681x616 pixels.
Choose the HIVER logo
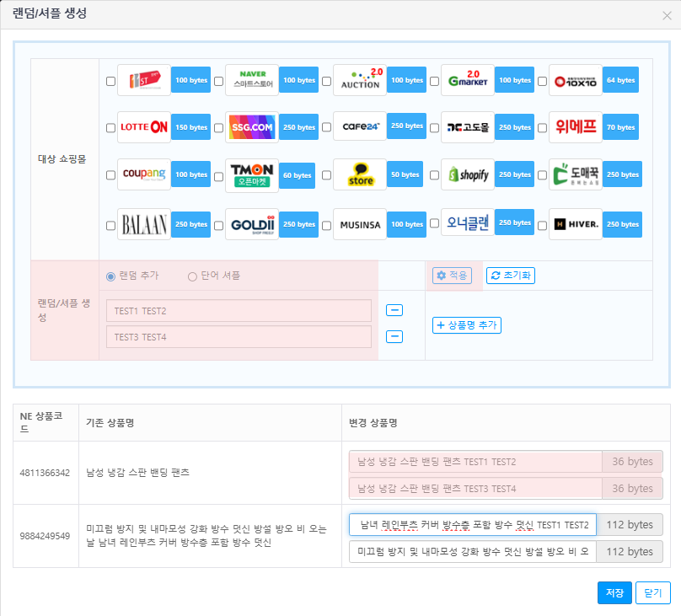(x=576, y=224)
